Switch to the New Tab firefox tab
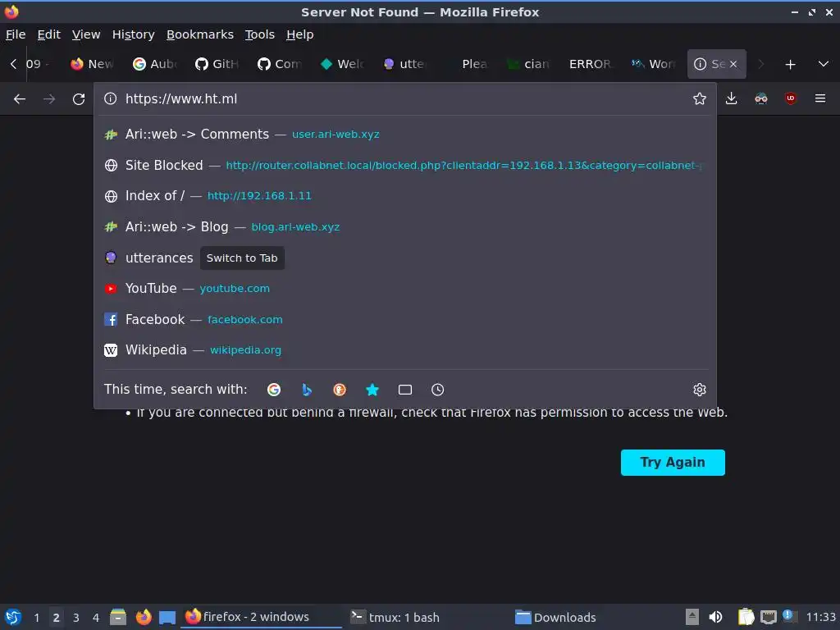This screenshot has width=840, height=630. click(92, 64)
